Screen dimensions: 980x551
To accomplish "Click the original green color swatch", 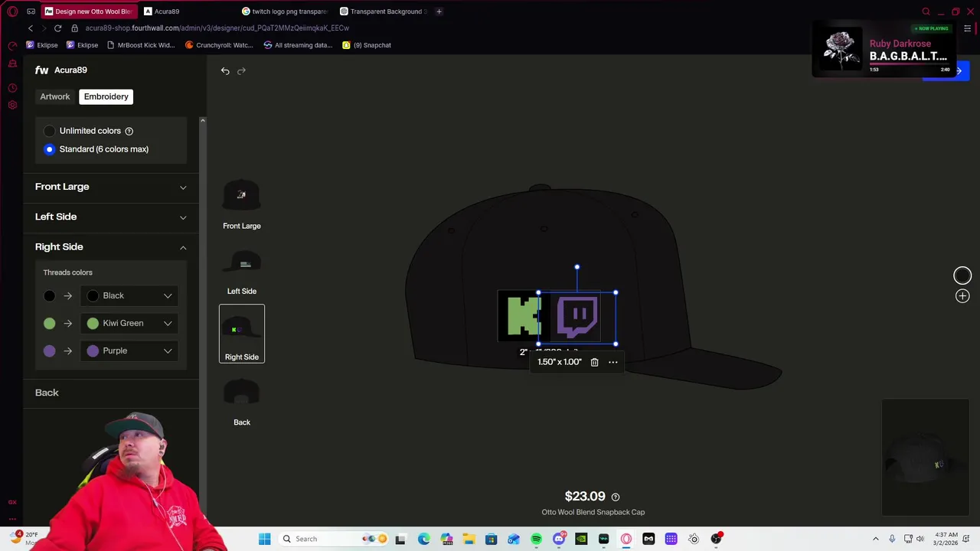I will (x=50, y=323).
